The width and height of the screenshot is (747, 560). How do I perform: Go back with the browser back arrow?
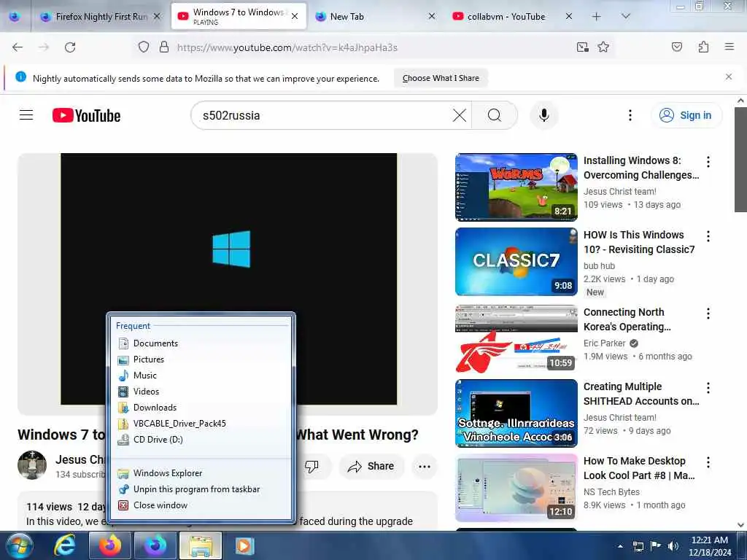click(18, 47)
